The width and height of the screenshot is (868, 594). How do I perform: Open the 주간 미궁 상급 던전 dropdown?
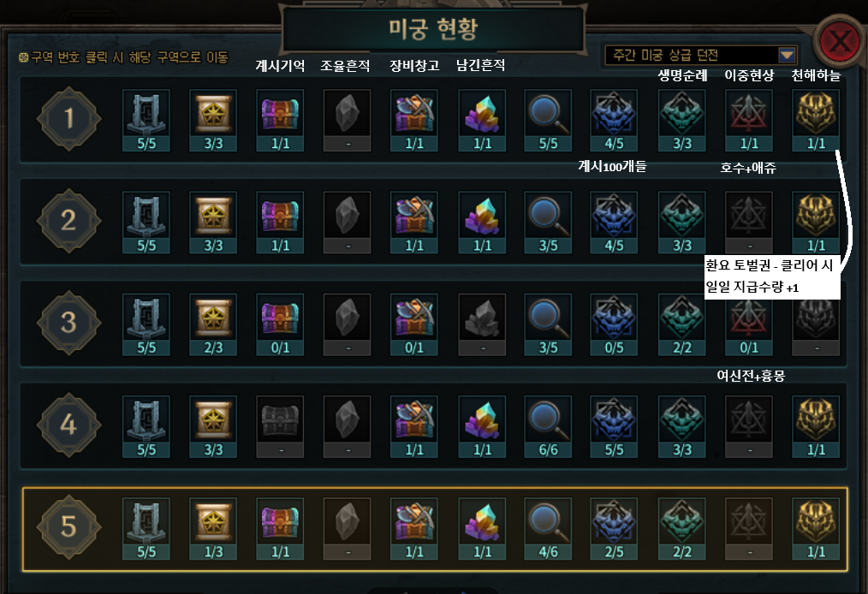pos(701,56)
